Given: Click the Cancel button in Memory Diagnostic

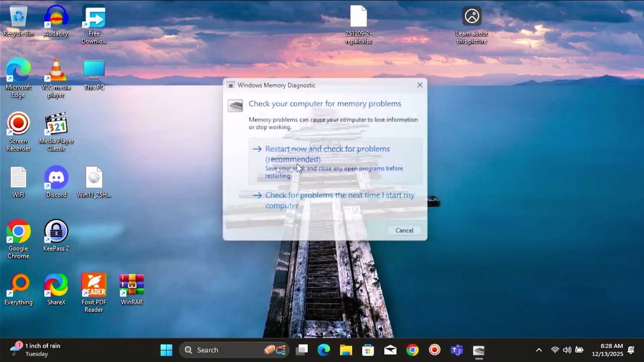Looking at the screenshot, I should pyautogui.click(x=404, y=230).
